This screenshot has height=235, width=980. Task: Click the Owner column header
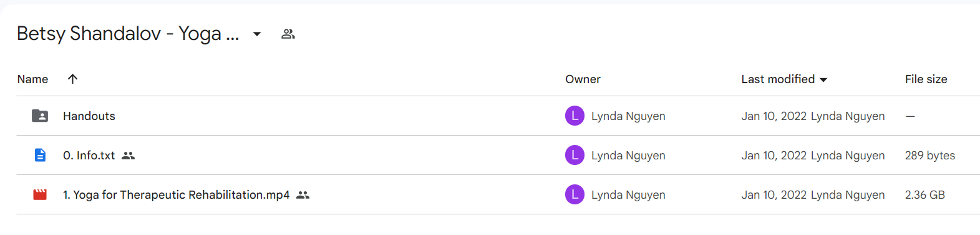[x=583, y=79]
